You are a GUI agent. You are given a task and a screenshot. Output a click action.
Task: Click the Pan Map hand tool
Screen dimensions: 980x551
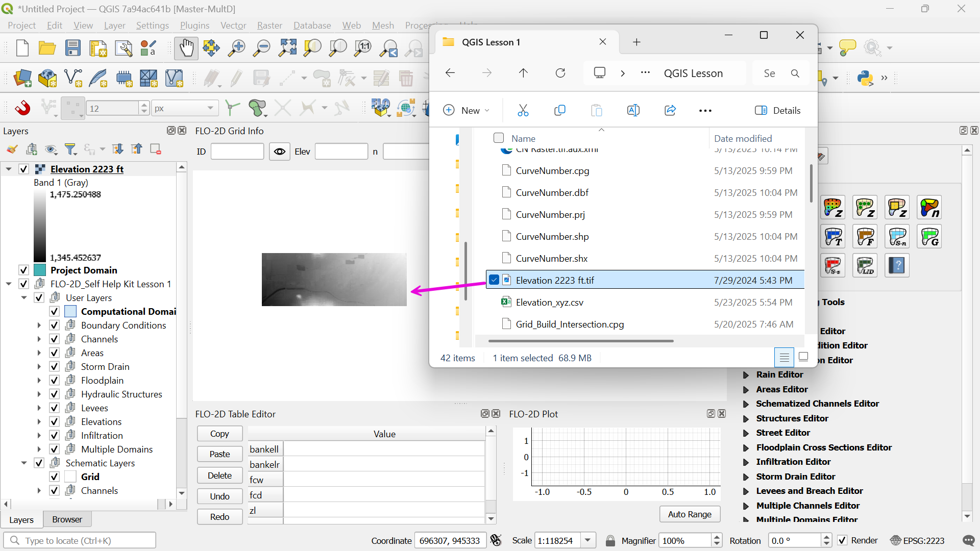(x=186, y=48)
